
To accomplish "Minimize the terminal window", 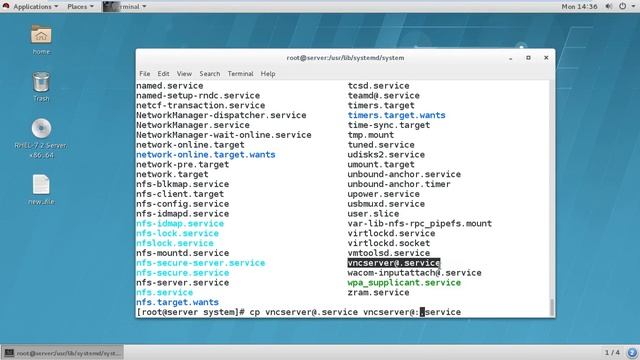I will 511,58.
